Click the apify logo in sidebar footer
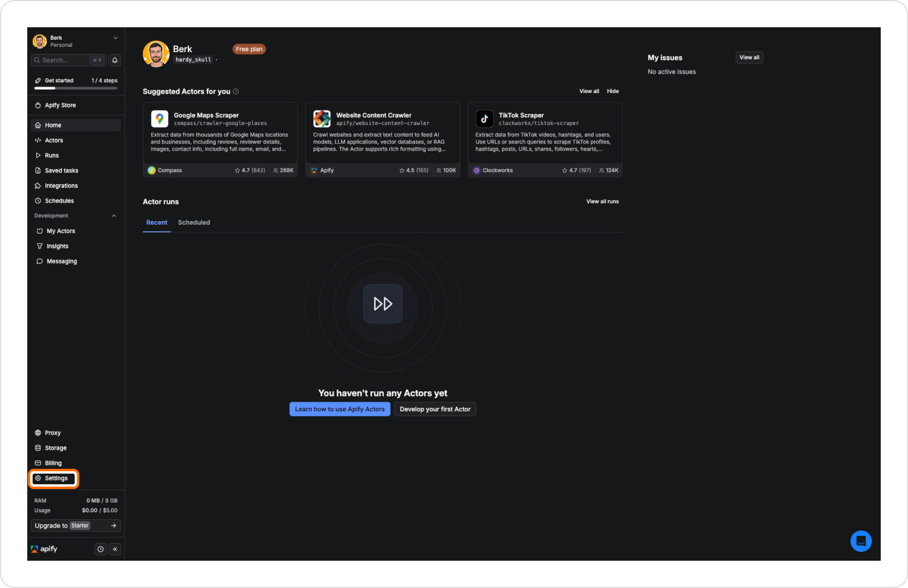This screenshot has width=908, height=588. [44, 549]
